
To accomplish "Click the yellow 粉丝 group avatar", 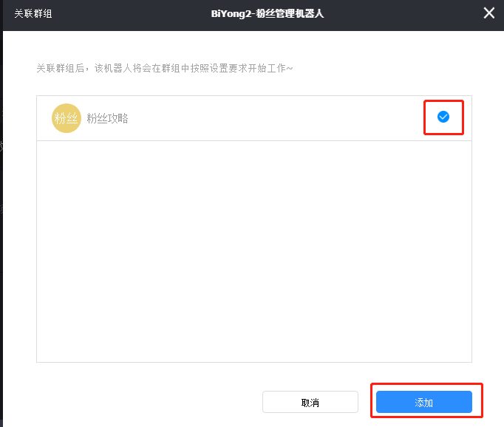I will point(67,118).
